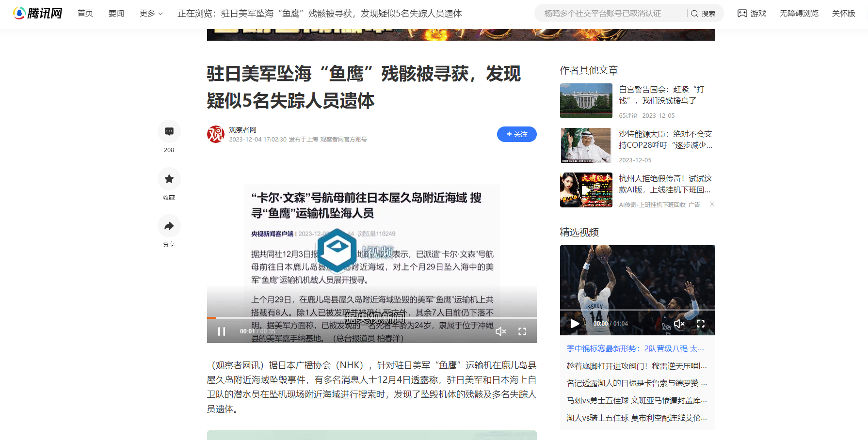Image resolution: width=868 pixels, height=440 pixels.
Task: Unmute the basketball featured video
Action: click(679, 324)
